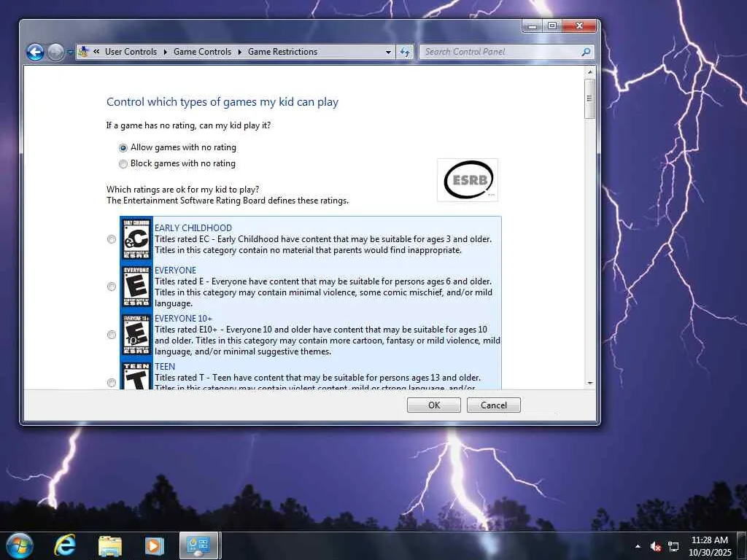Click the Game Restrictions breadcrumb
Screen dimensions: 747x560
(x=282, y=52)
